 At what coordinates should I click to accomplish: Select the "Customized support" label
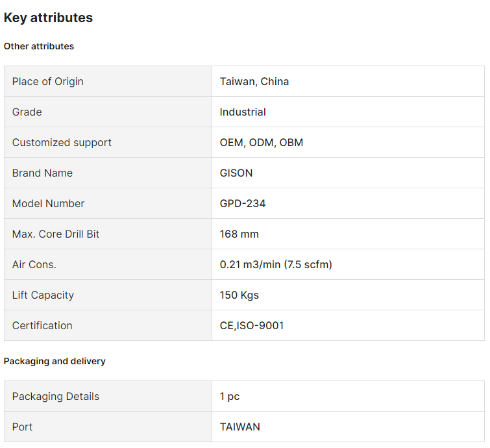point(62,142)
